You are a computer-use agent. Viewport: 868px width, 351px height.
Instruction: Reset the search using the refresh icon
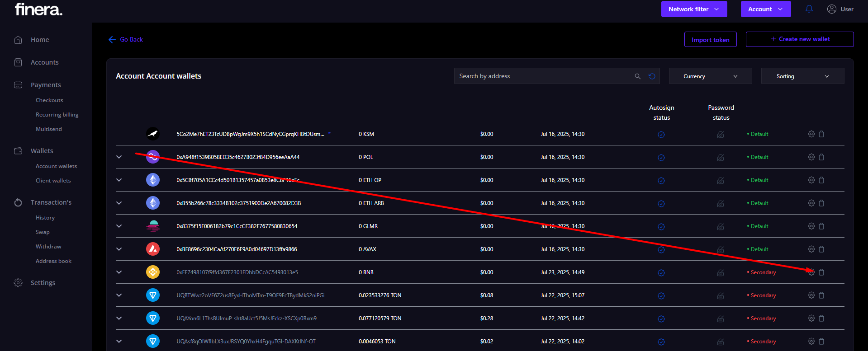pyautogui.click(x=652, y=76)
